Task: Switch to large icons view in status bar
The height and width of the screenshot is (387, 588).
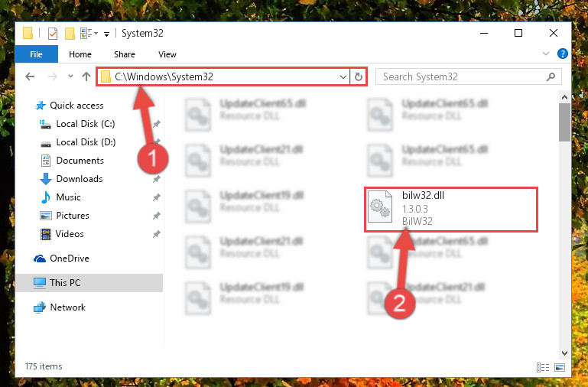Action: pyautogui.click(x=560, y=367)
